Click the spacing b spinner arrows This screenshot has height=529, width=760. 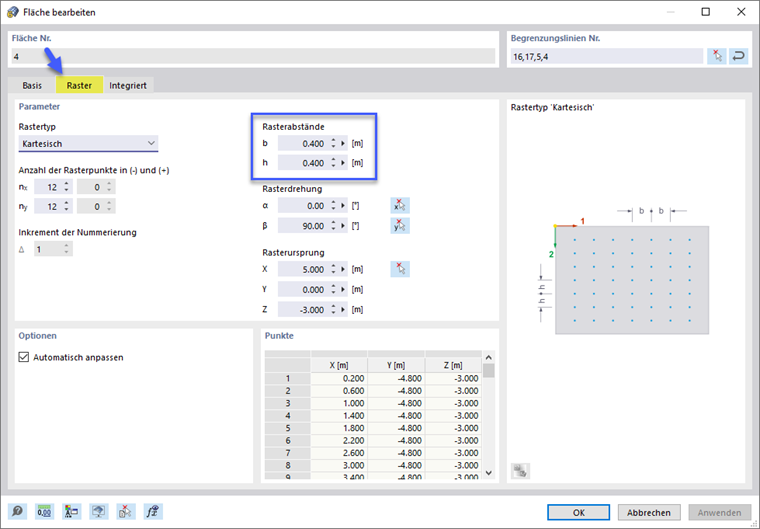tap(333, 144)
